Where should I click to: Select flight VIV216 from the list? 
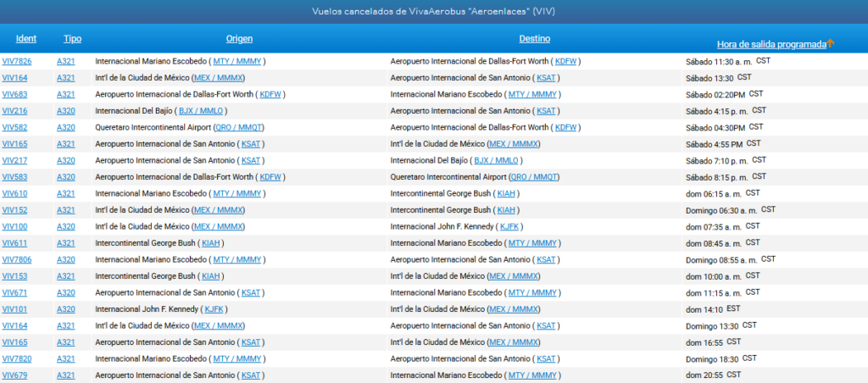click(x=14, y=111)
